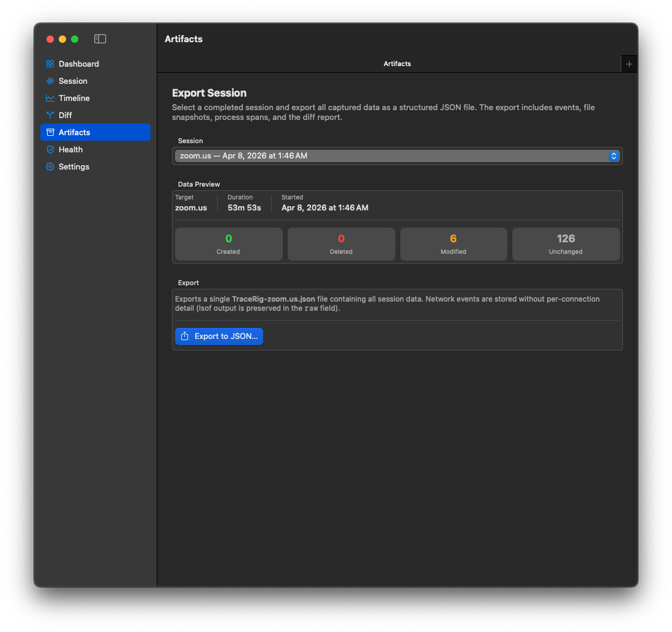Image resolution: width=672 pixels, height=632 pixels.
Task: Click the Duration value 53m 53s
Action: pyautogui.click(x=244, y=207)
